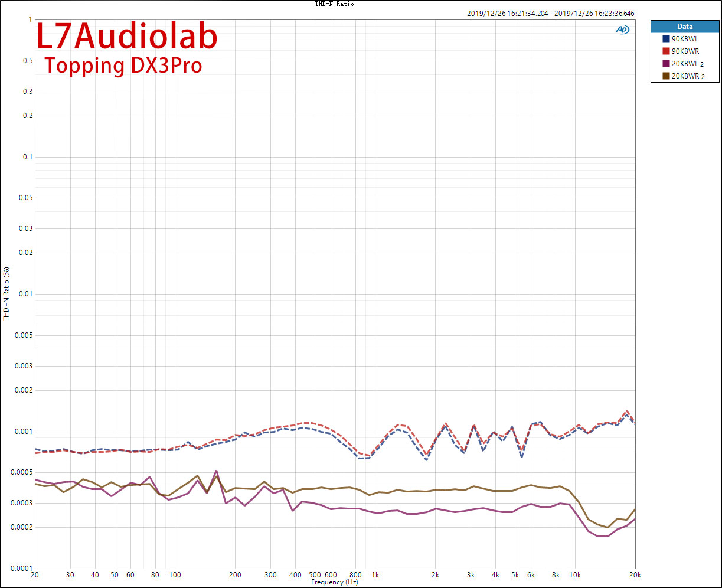Click the "0.001" Y-axis tick label
722x588 pixels.
pyautogui.click(x=23, y=432)
